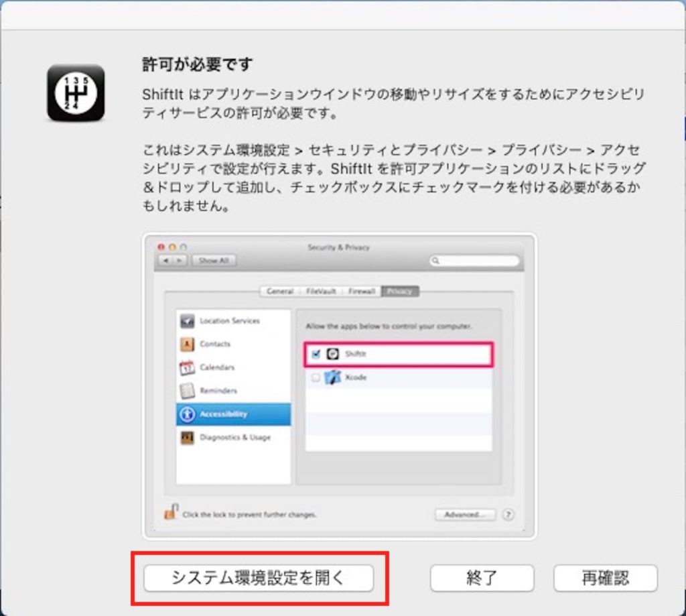Click the Show All button
Viewport: 686px width, 616px height.
pos(213,261)
